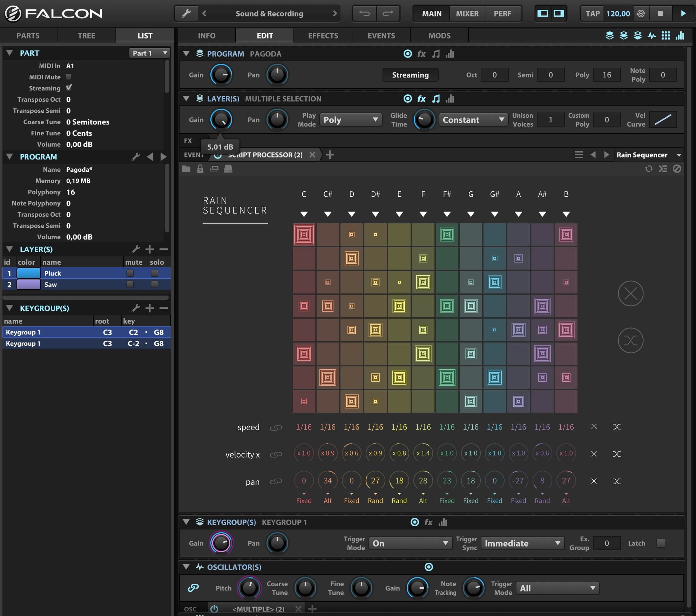Enable the Latch checkbox

pyautogui.click(x=661, y=543)
